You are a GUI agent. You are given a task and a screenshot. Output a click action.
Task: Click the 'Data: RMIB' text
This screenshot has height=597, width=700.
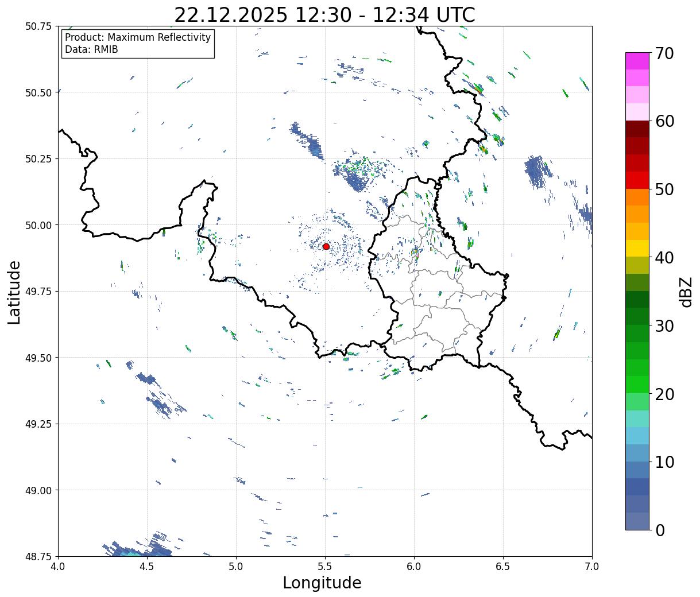91,49
